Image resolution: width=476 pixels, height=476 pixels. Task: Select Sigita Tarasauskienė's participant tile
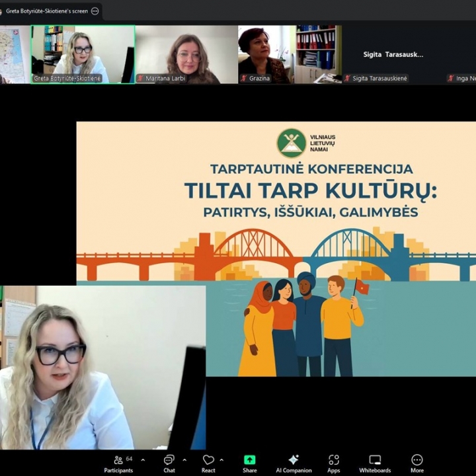(x=393, y=54)
